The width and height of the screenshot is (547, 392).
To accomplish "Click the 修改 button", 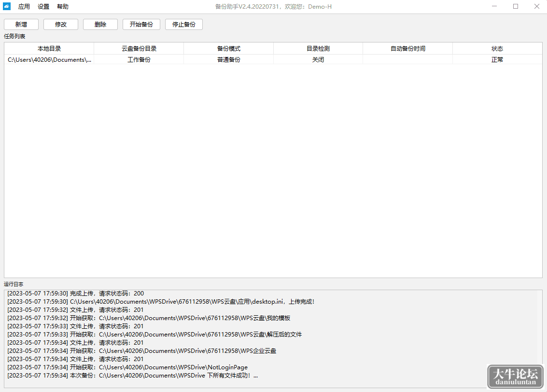I will point(61,25).
